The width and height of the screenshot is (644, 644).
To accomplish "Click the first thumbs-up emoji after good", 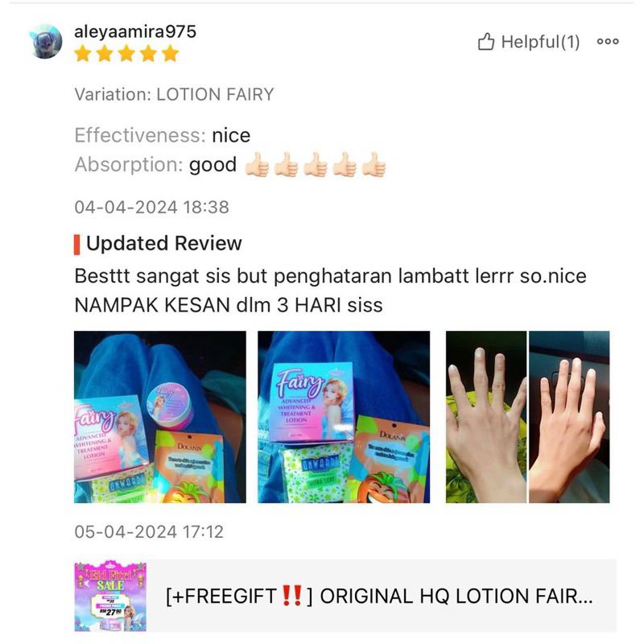I will click(257, 165).
